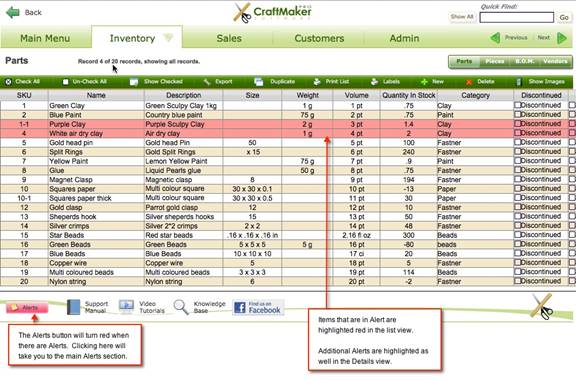Switch to the Sales tab
The height and width of the screenshot is (380, 576).
click(x=229, y=38)
